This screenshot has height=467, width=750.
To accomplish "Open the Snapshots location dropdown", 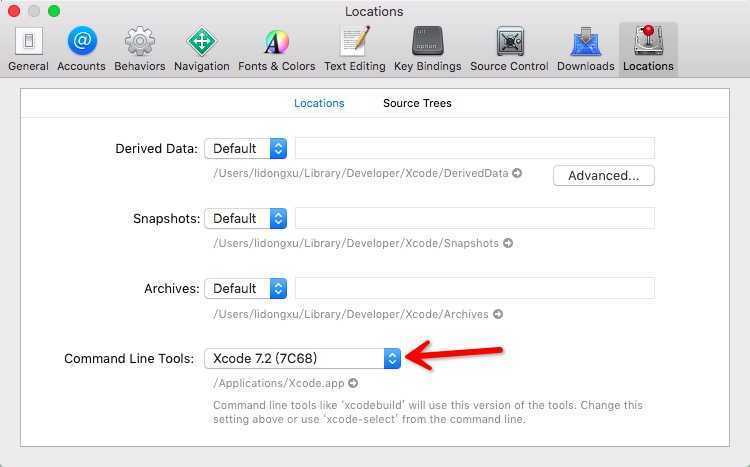I will click(246, 218).
